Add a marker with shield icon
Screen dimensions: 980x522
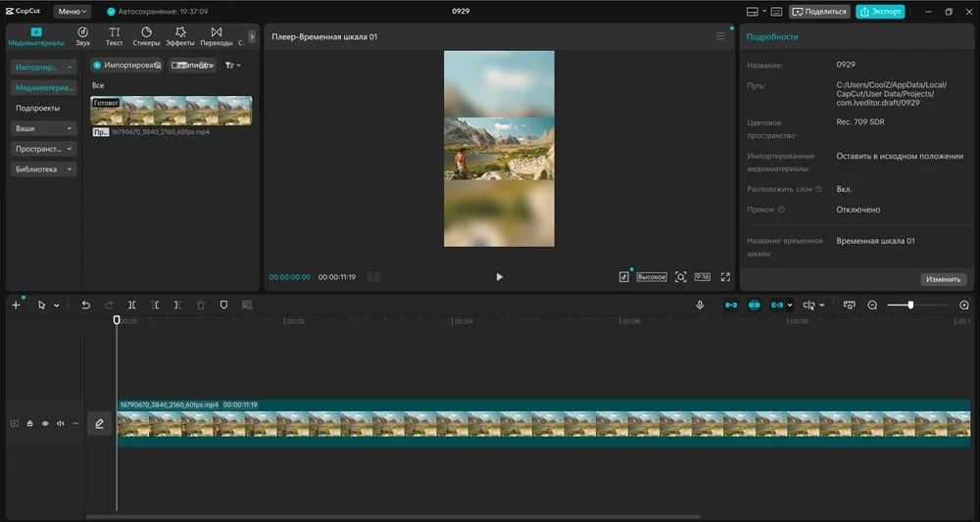(223, 305)
